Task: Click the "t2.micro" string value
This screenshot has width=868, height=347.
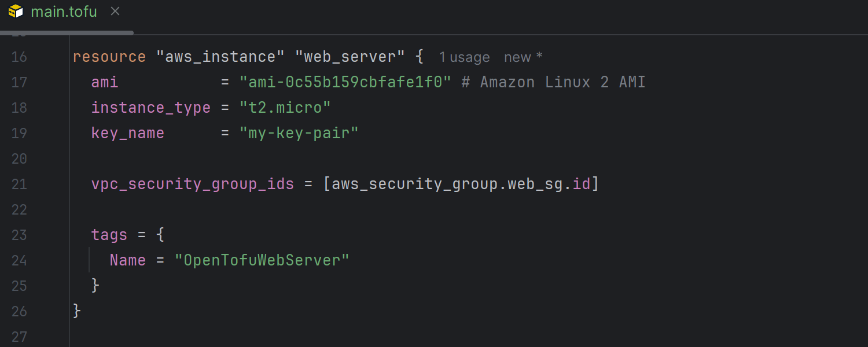Action: pyautogui.click(x=285, y=108)
